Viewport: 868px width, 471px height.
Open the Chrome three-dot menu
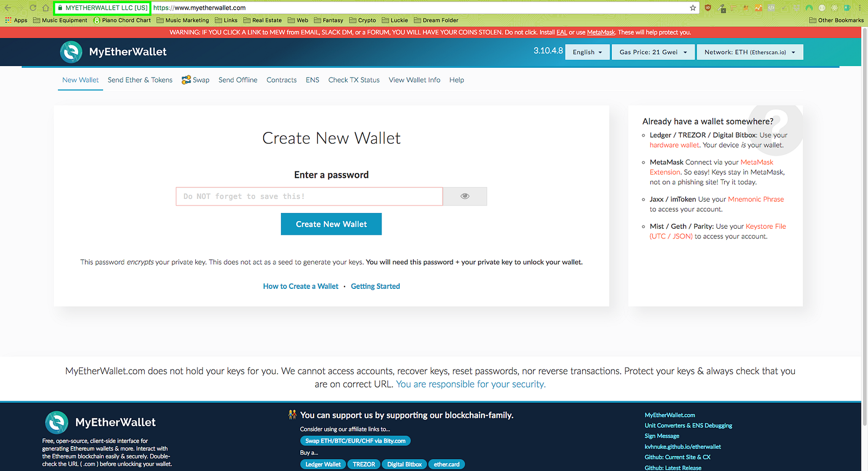pos(860,8)
